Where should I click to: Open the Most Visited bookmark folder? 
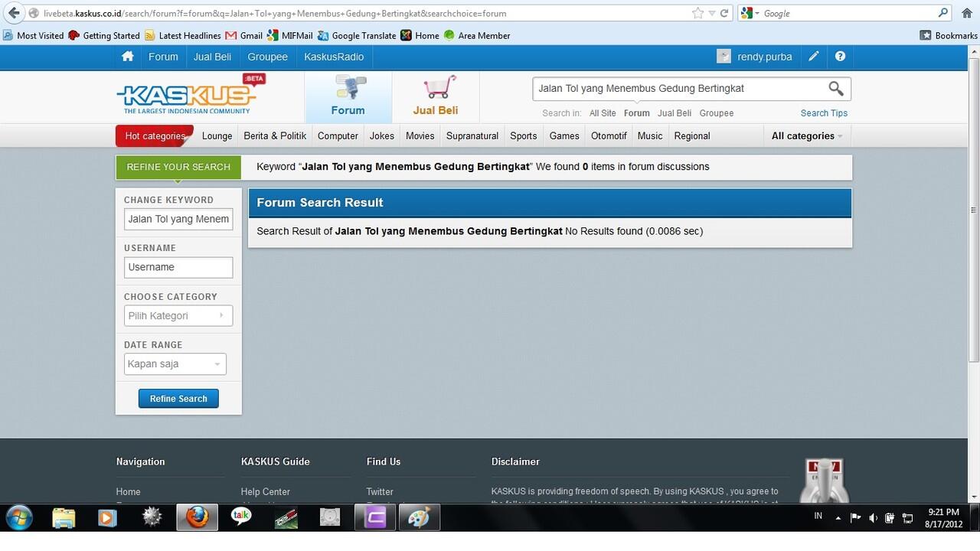pyautogui.click(x=34, y=35)
